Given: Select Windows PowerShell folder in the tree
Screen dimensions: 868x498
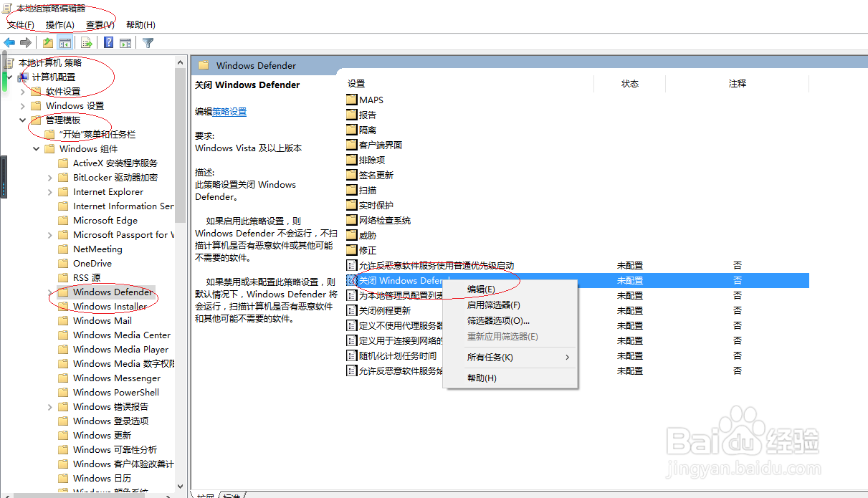Looking at the screenshot, I should (116, 392).
